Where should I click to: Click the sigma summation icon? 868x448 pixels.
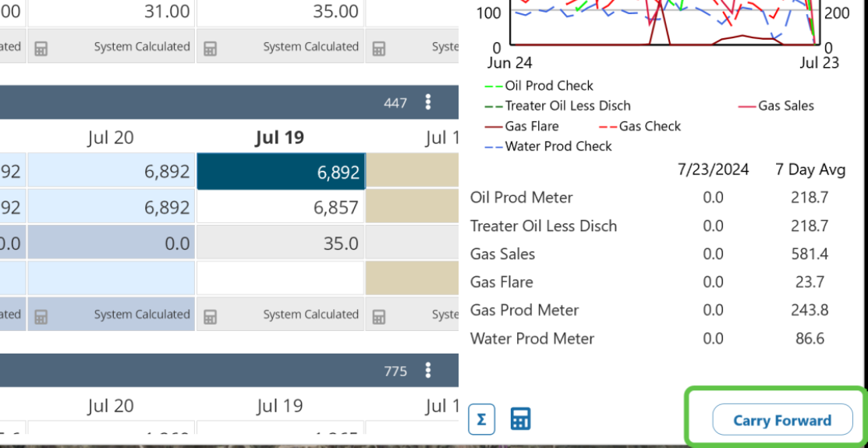[481, 419]
